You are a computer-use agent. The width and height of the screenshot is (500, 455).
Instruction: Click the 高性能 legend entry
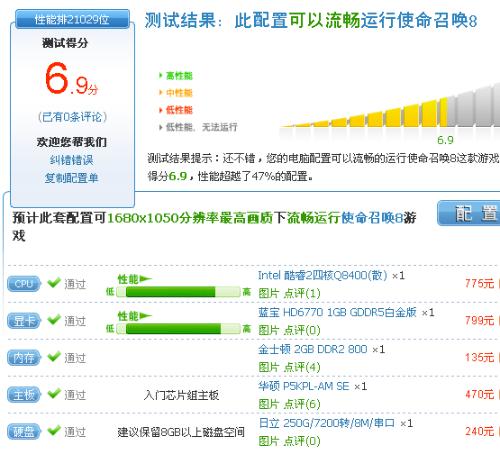pos(176,76)
